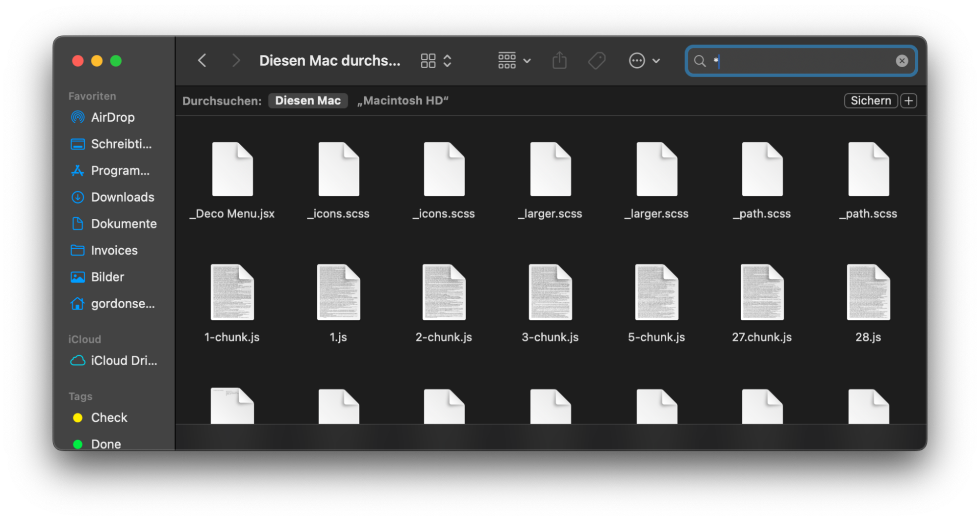Image resolution: width=980 pixels, height=521 pixels.
Task: Open the view mode switcher dropdown
Action: pyautogui.click(x=436, y=61)
